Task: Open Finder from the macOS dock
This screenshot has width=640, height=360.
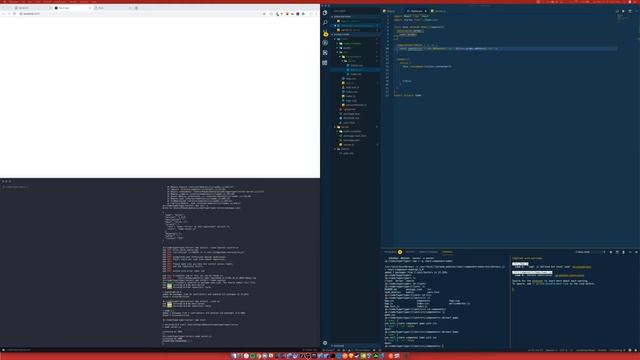Action: 234,356
